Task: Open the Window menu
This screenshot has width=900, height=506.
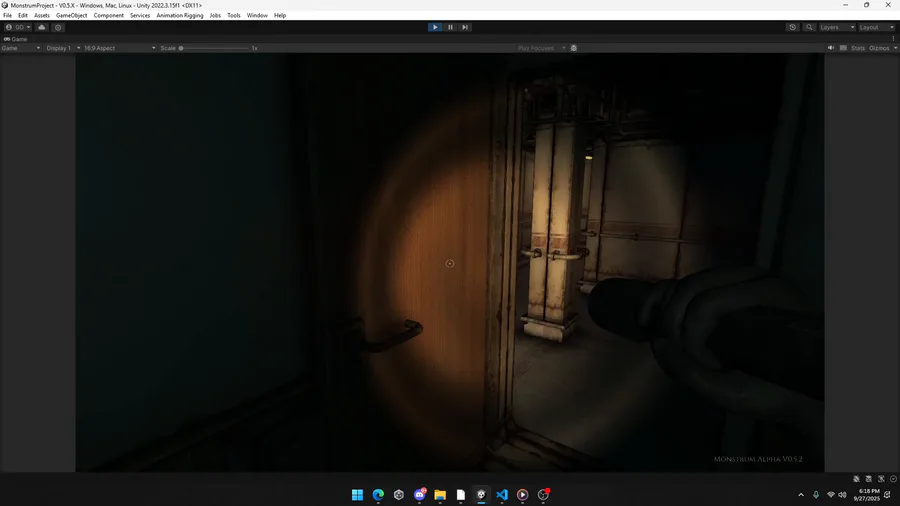Action: (x=257, y=15)
